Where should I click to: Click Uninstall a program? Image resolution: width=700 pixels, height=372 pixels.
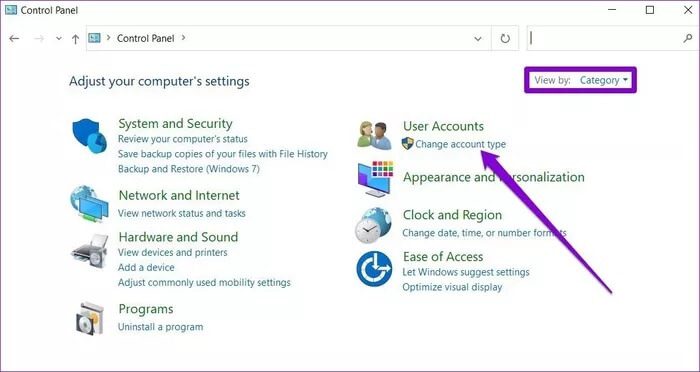point(160,327)
